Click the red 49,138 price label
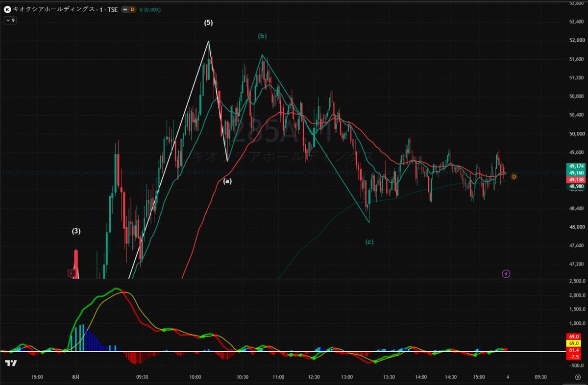 tap(575, 180)
